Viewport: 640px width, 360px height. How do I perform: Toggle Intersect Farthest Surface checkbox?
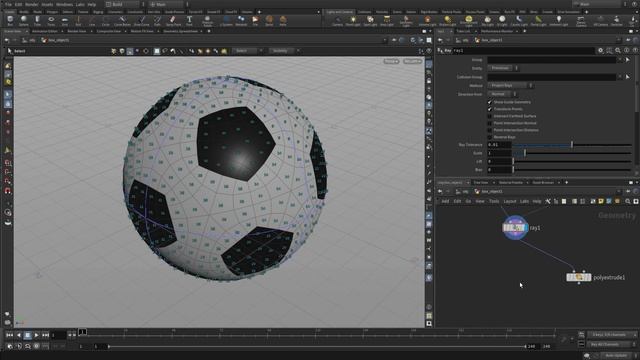pos(490,116)
